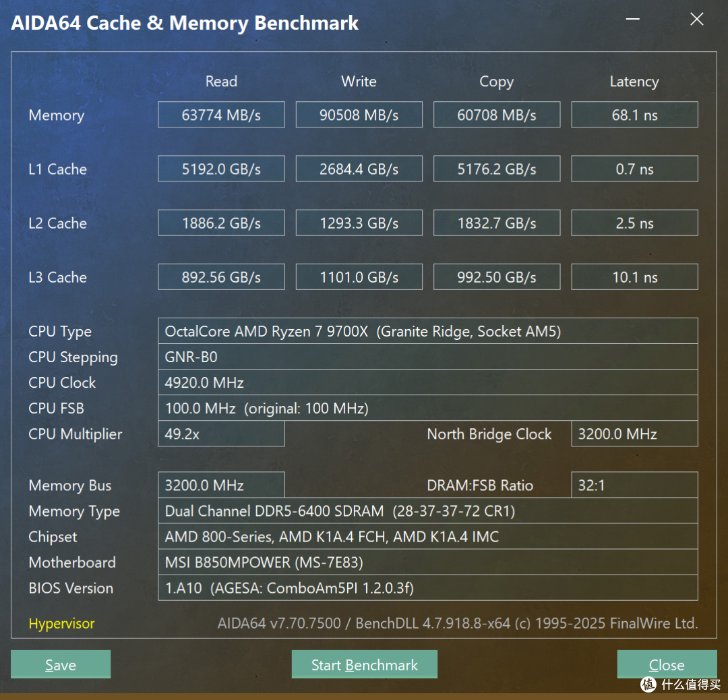Select the Memory Read result showing 63774 MB/s
728x700 pixels.
[221, 115]
